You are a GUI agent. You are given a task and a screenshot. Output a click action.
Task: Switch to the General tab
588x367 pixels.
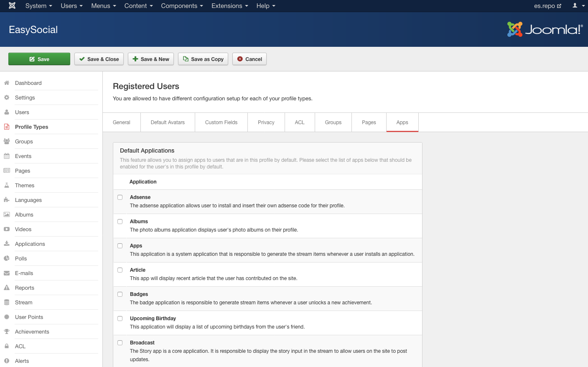click(122, 122)
